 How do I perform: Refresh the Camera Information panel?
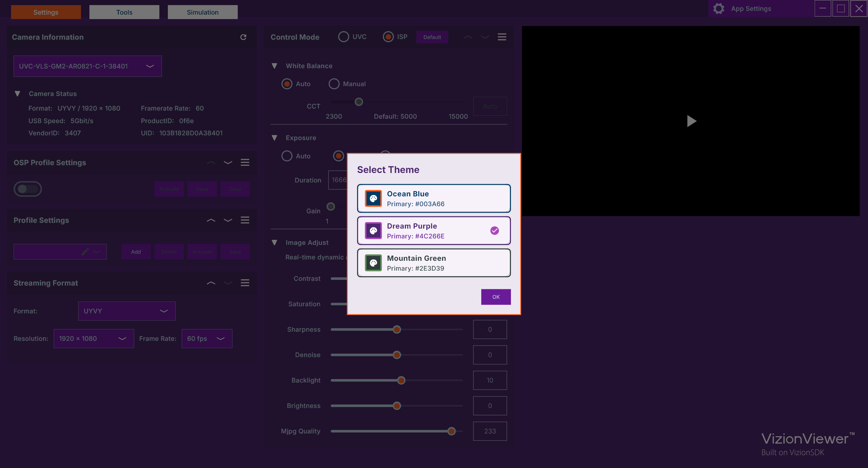[243, 37]
